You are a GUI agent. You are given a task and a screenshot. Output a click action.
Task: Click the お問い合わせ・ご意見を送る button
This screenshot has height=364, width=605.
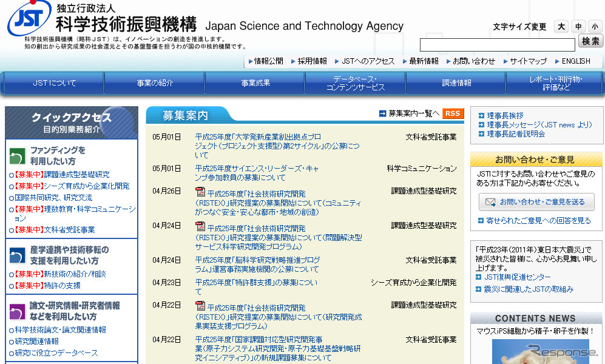point(536,202)
